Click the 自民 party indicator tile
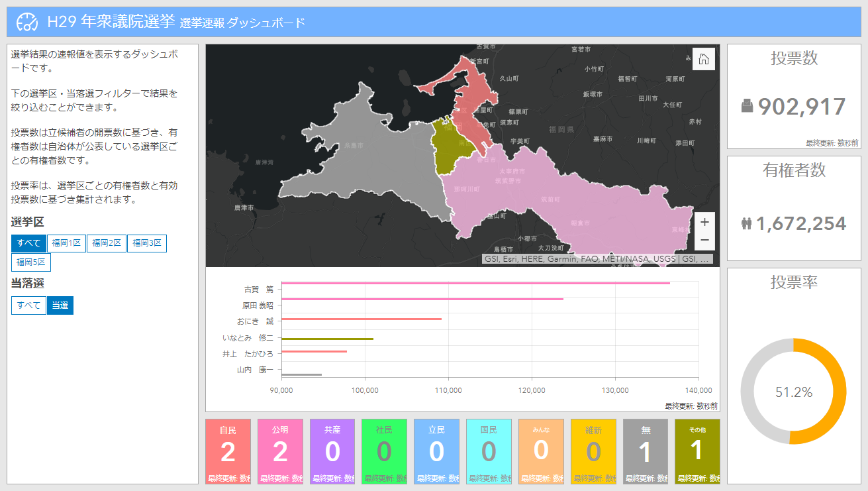Image resolution: width=868 pixels, height=491 pixels. pos(228,451)
